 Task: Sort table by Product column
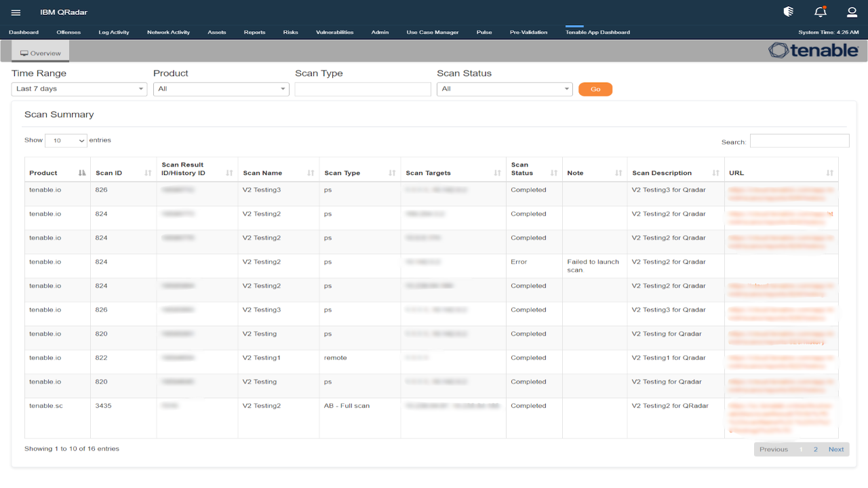click(x=81, y=173)
